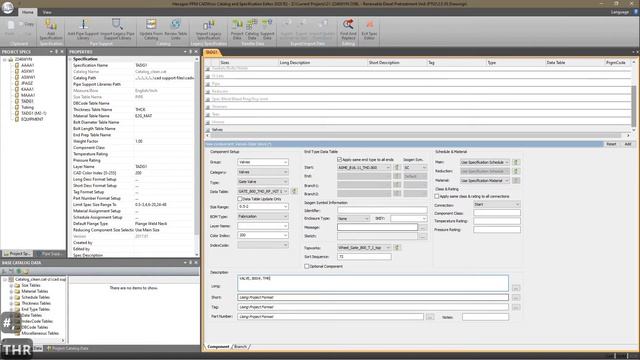Click folder icon in Base Catalog Data toolbar
This screenshot has width=640, height=360.
click(26, 271)
